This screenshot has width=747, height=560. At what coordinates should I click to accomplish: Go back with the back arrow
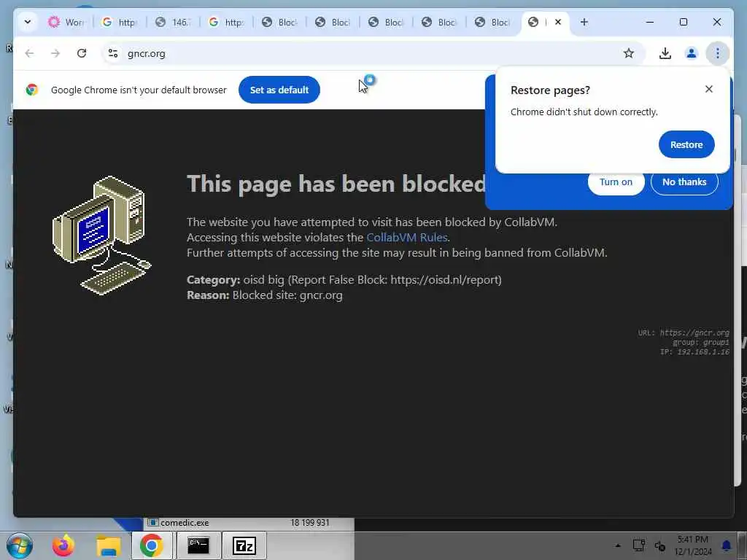(x=29, y=53)
